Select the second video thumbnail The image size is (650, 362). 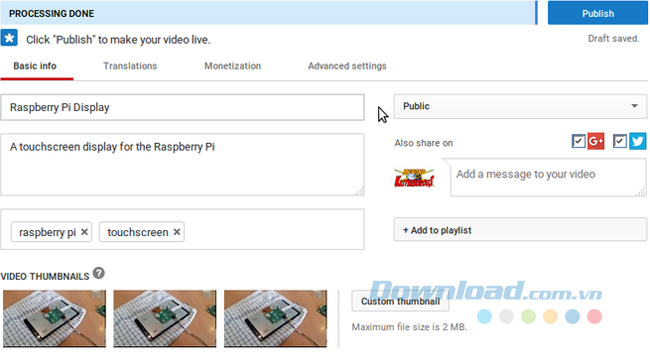(165, 318)
